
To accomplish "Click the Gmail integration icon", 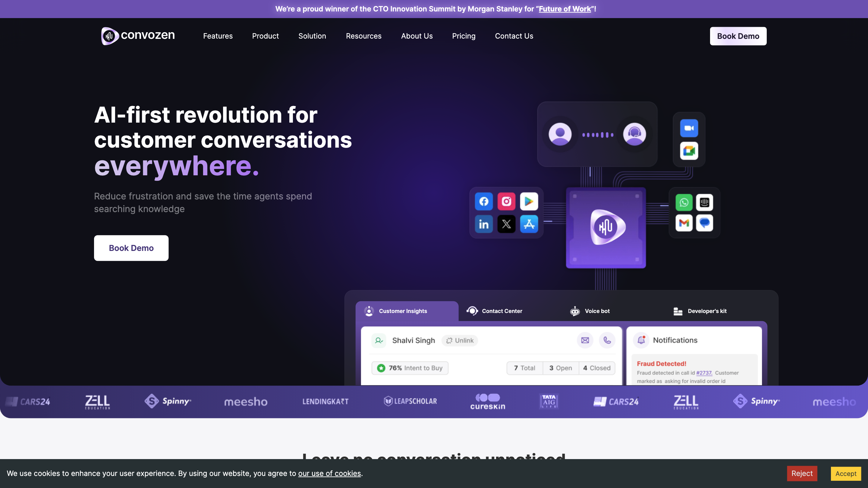I will [x=684, y=223].
